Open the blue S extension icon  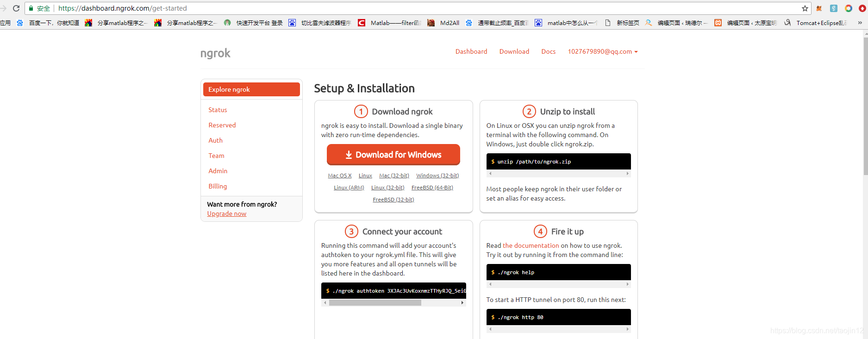click(x=834, y=8)
